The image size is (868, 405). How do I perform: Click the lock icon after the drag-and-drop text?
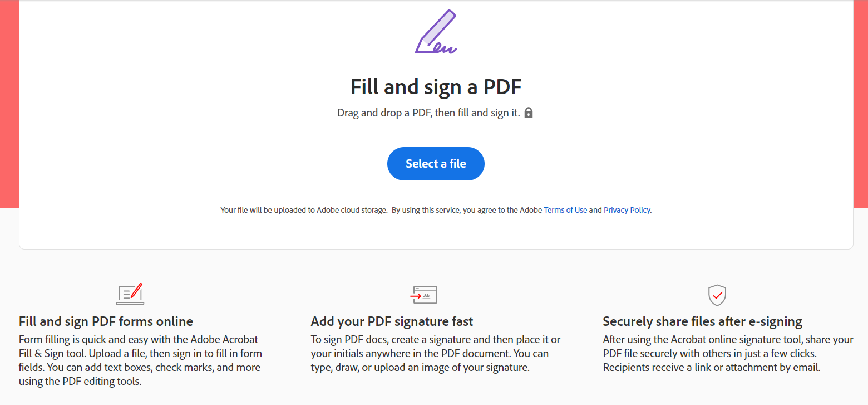tap(528, 112)
